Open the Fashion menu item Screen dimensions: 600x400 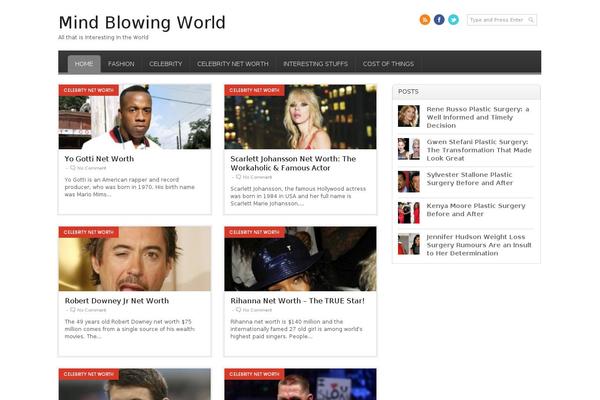tap(121, 64)
